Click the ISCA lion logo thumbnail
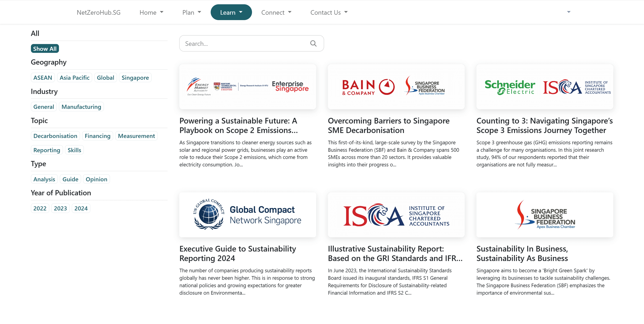 click(x=396, y=214)
